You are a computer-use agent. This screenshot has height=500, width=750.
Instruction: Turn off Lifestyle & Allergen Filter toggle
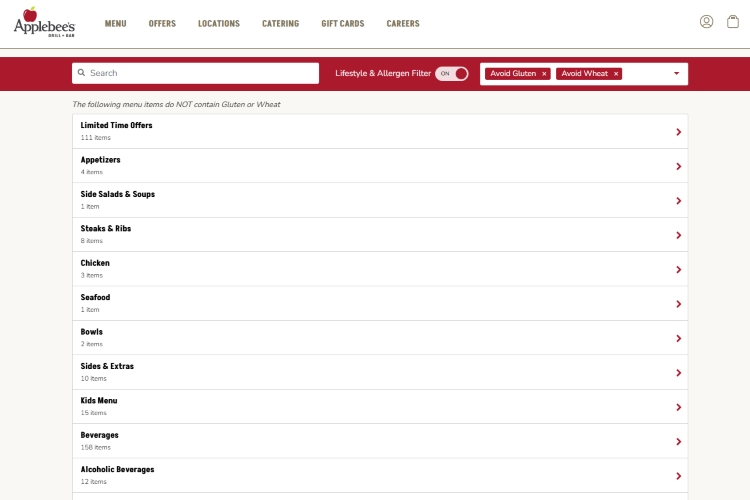pyautogui.click(x=452, y=73)
